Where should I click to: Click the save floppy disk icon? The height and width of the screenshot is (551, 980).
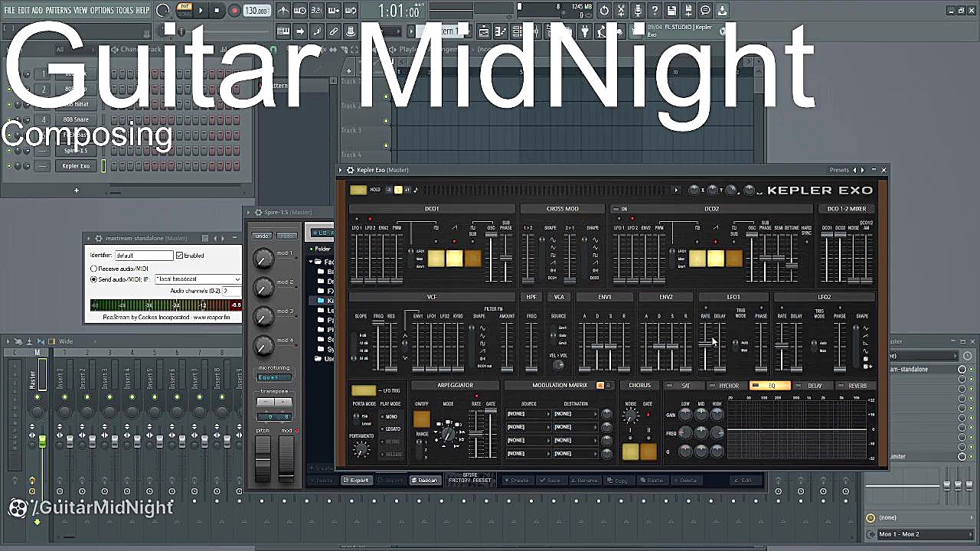click(671, 11)
